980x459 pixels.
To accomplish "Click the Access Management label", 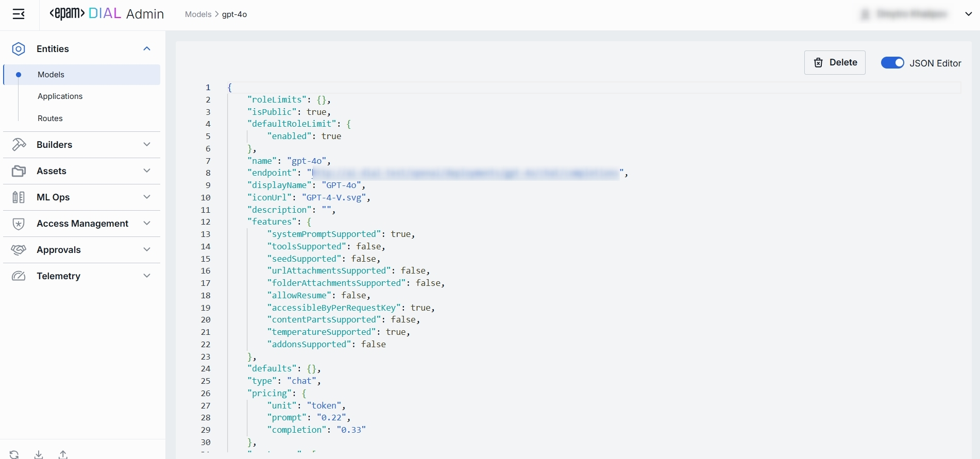I will coord(82,224).
